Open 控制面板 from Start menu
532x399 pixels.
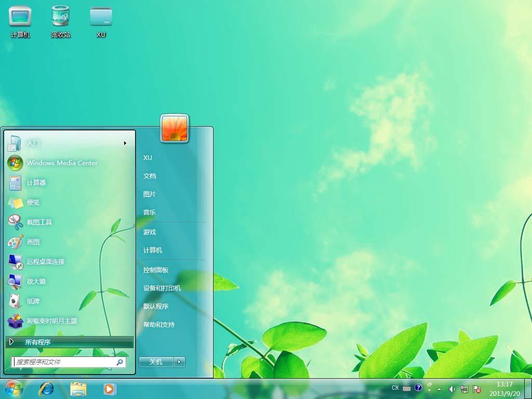click(x=156, y=270)
